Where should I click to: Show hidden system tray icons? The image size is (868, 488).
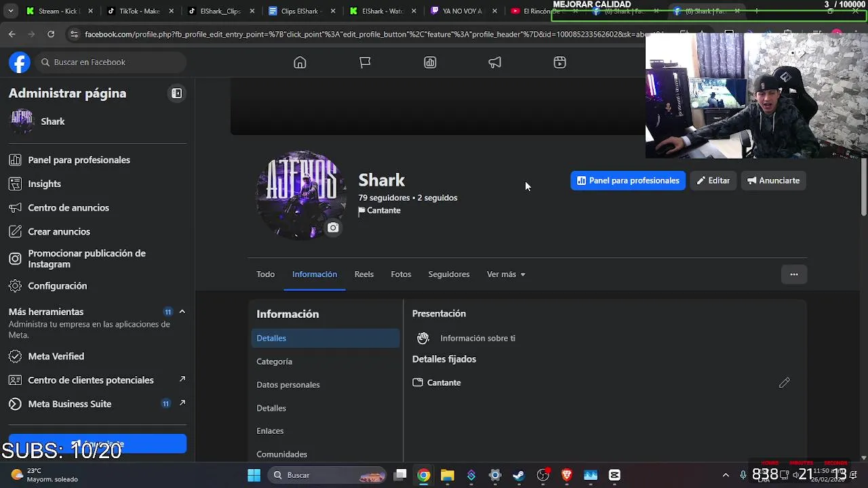click(x=726, y=475)
